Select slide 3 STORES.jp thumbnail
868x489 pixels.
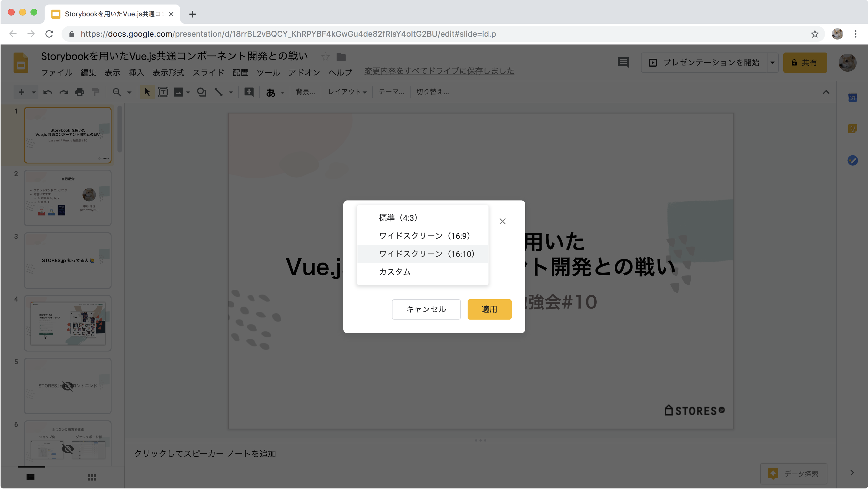[68, 261]
